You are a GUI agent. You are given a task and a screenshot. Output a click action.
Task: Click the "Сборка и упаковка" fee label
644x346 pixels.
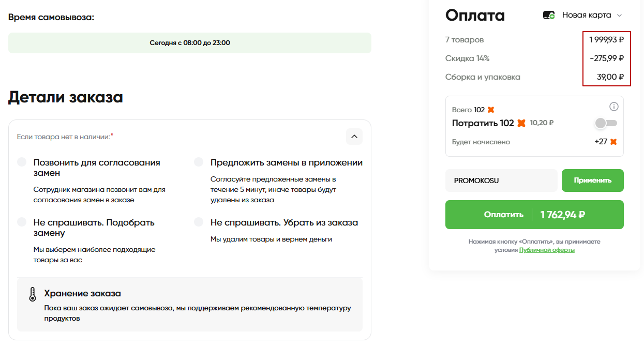click(x=483, y=77)
